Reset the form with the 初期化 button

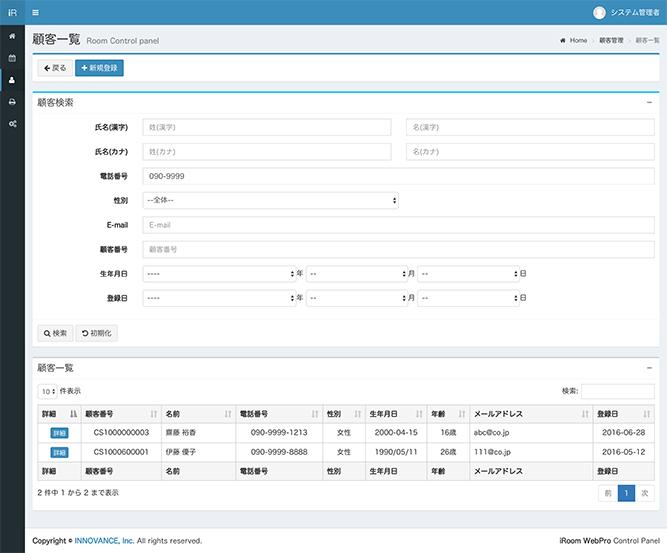point(97,334)
